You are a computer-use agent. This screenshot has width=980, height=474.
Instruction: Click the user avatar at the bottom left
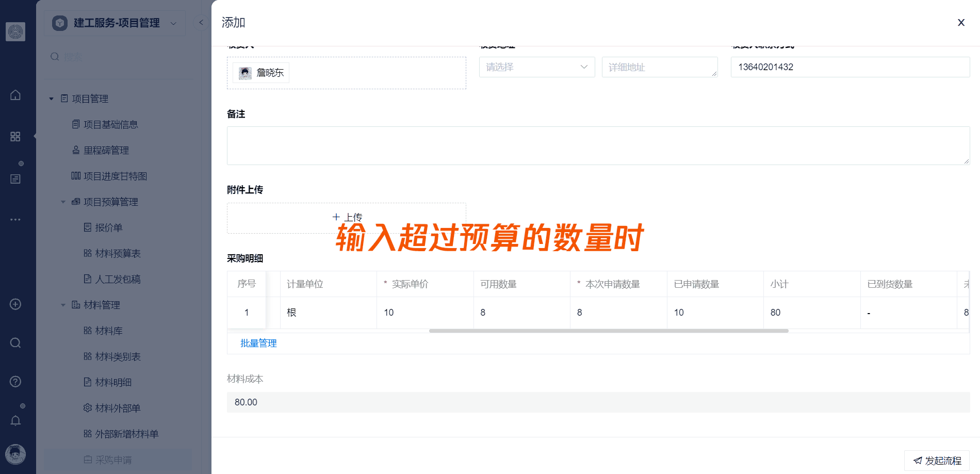(15, 454)
